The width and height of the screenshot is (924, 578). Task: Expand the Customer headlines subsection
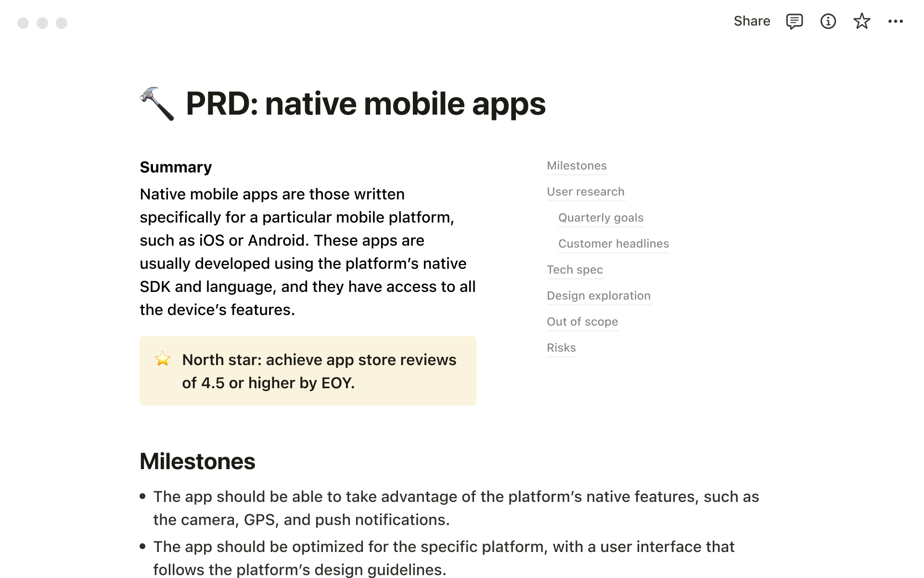pos(613,243)
